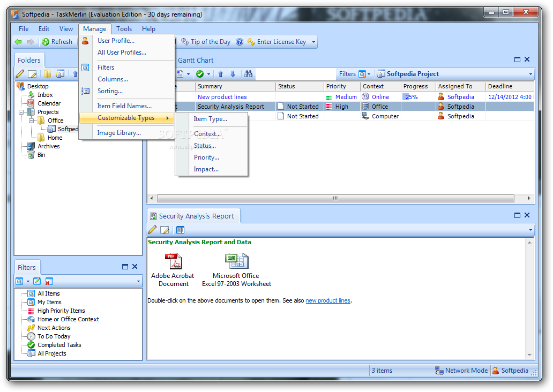Click the edit filter icon in Filters panel
Viewport: 553px width, 392px height.
pos(37,281)
